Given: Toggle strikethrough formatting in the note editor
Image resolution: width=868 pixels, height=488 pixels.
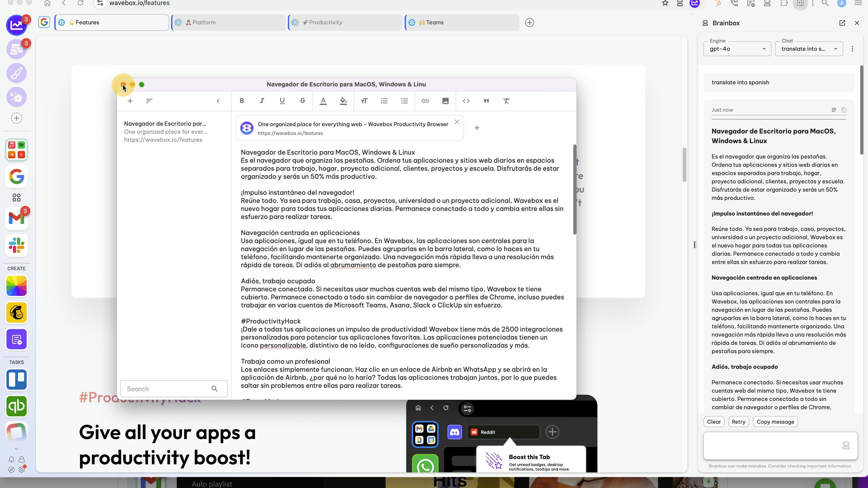Looking at the screenshot, I should (302, 101).
